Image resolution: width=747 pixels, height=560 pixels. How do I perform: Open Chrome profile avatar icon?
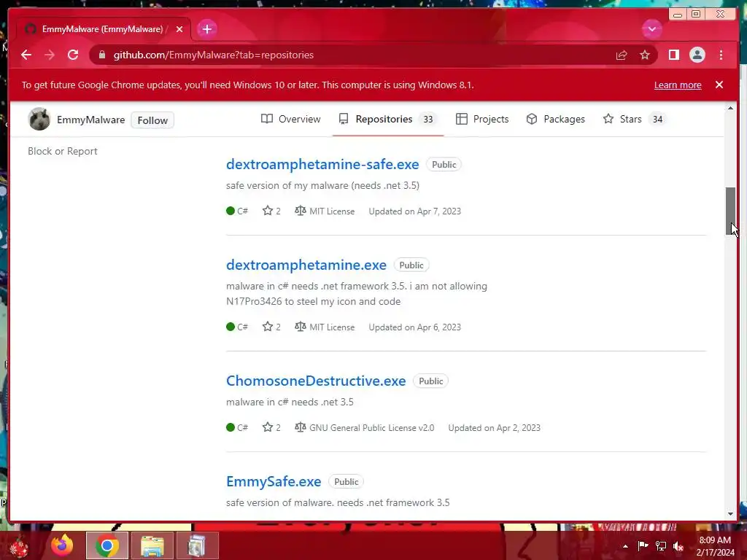tap(697, 55)
